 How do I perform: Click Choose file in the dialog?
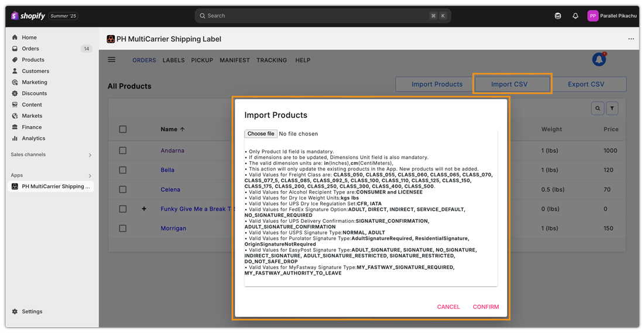click(x=261, y=134)
